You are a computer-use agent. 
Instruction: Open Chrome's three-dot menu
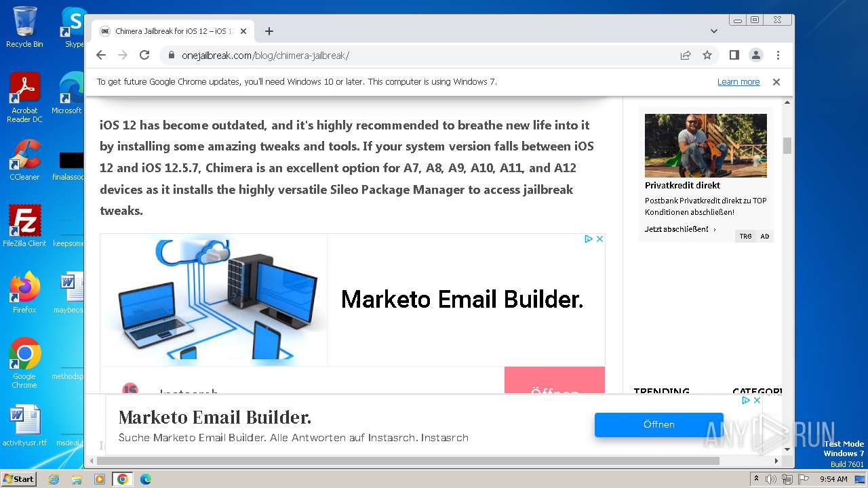click(x=778, y=56)
